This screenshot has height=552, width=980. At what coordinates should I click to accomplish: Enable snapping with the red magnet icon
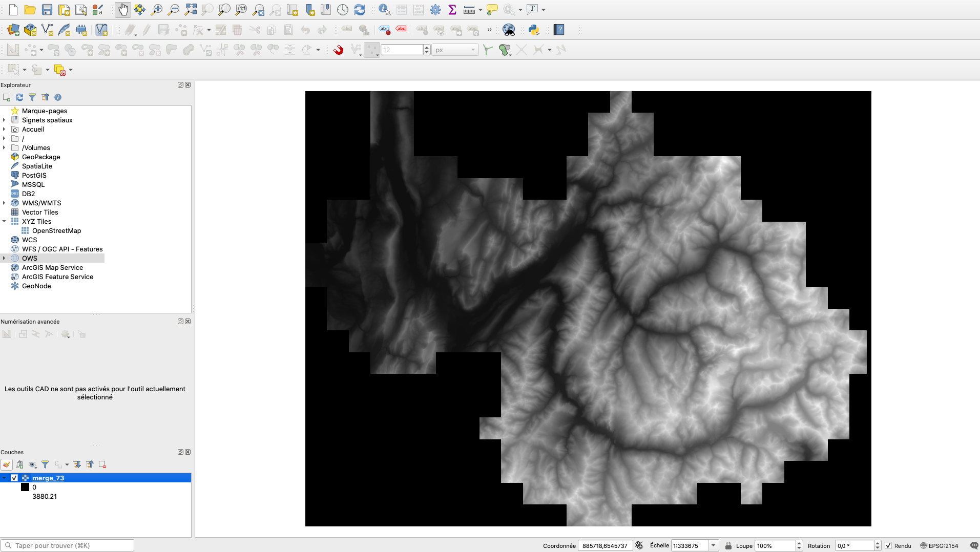[338, 50]
